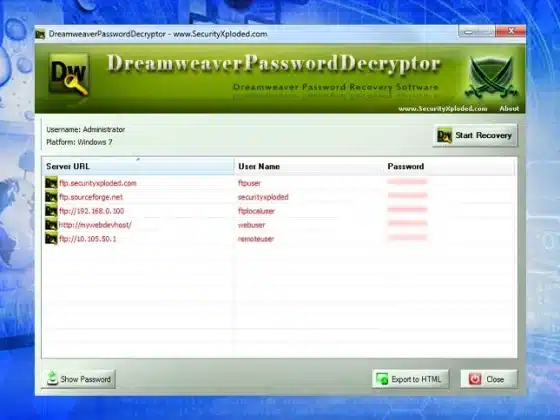Click the Close button at bottom
Image resolution: width=560 pixels, height=420 pixels.
click(x=489, y=379)
